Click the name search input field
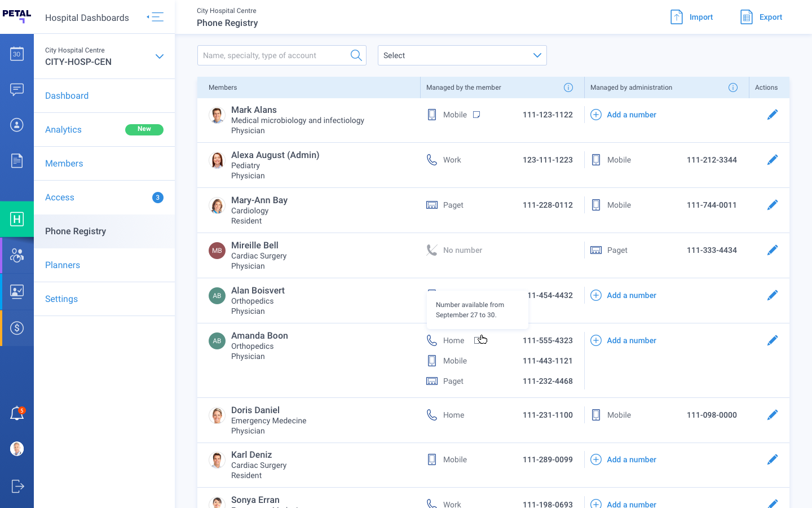The image size is (812, 508). coord(271,55)
